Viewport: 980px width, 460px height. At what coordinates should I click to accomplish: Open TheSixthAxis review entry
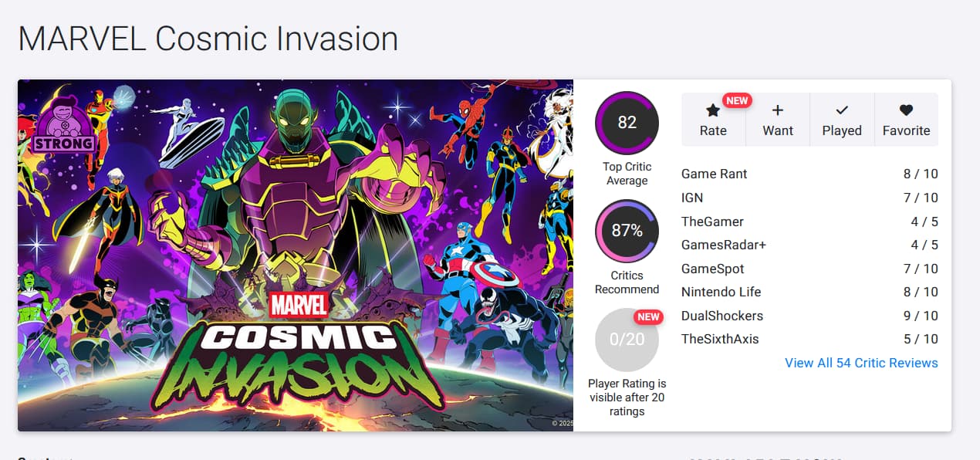pos(720,339)
